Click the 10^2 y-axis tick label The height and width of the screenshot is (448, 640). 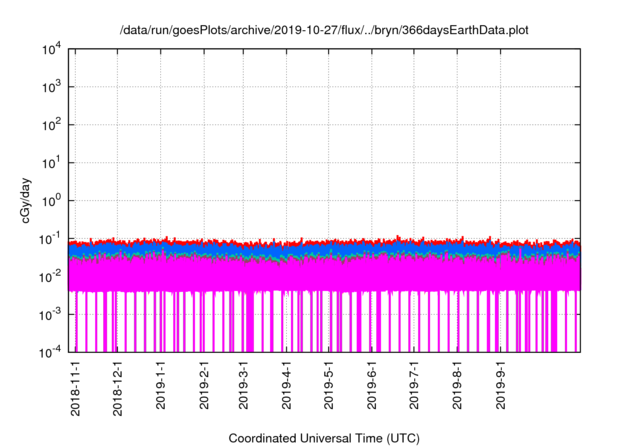tap(52, 125)
